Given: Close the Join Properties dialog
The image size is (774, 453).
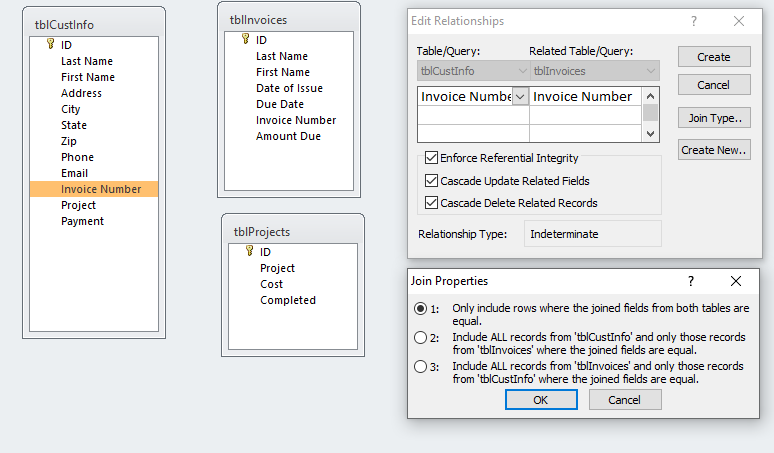Looking at the screenshot, I should (736, 281).
